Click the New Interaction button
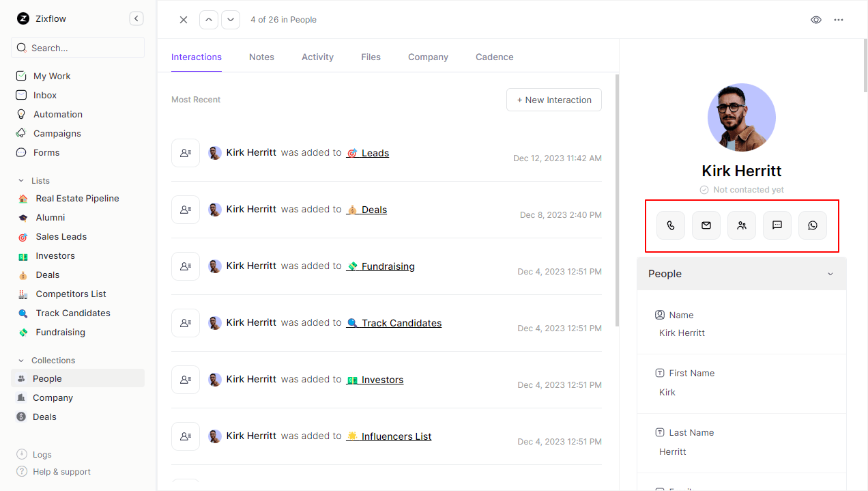Image resolution: width=868 pixels, height=491 pixels. [553, 100]
